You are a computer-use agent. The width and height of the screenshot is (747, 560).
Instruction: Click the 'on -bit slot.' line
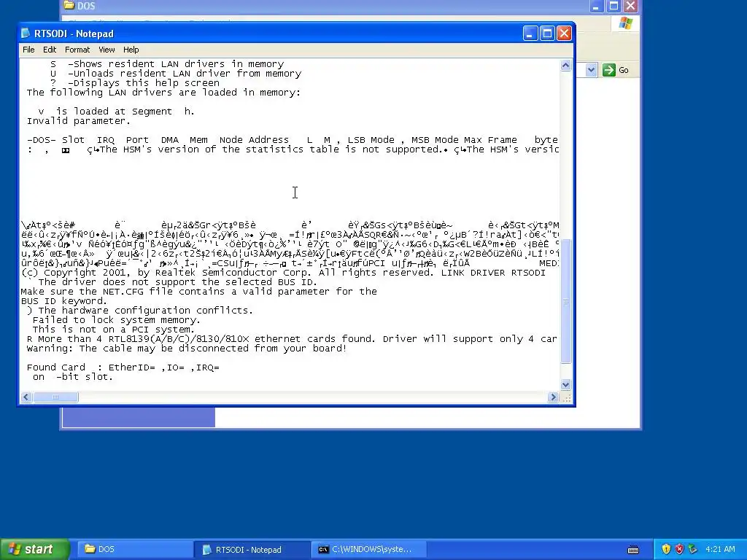point(73,377)
